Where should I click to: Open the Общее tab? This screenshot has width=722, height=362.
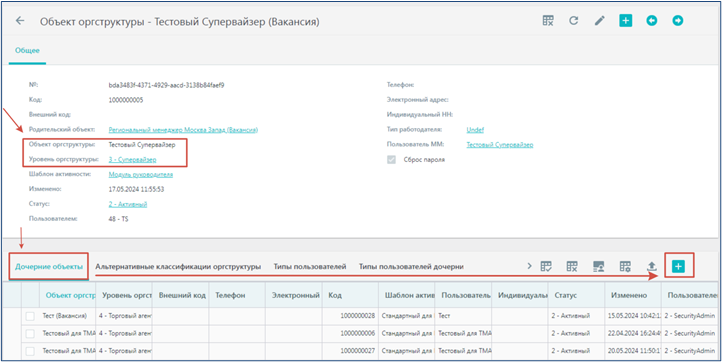tap(28, 50)
